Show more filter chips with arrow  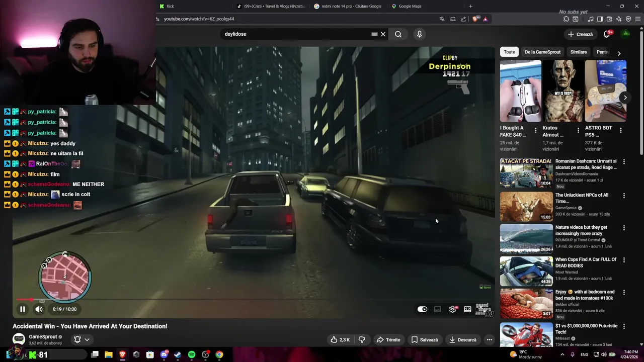tap(619, 53)
